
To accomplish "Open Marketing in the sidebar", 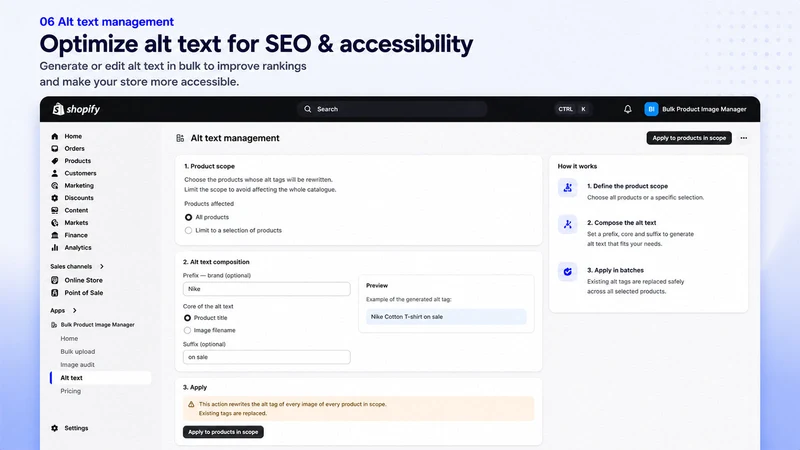I will (79, 186).
